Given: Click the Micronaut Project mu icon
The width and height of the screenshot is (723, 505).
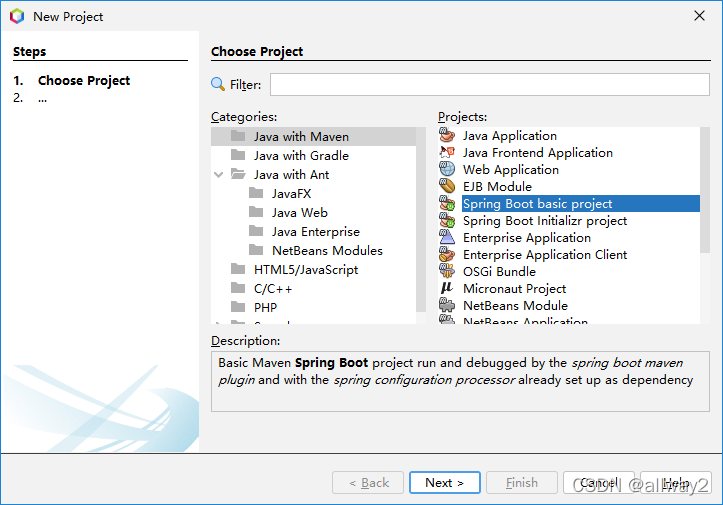Looking at the screenshot, I should tap(447, 289).
